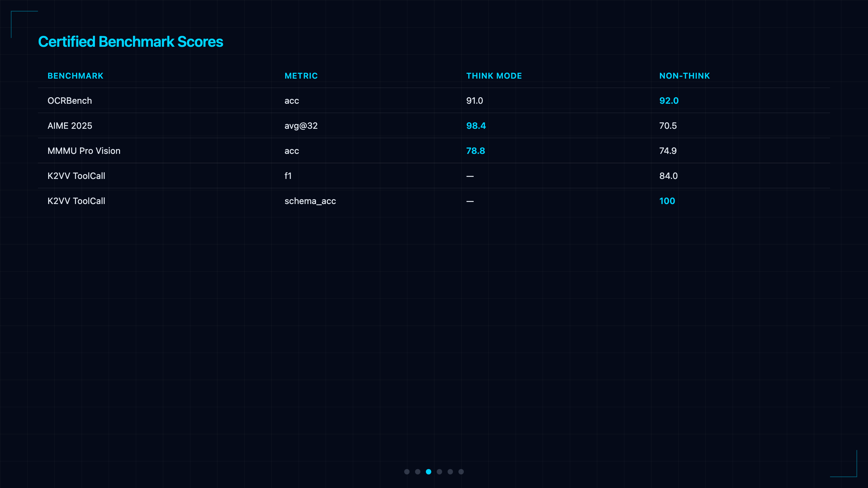Click the acc metric for OCRBench
Image resolution: width=868 pixels, height=488 pixels.
pyautogui.click(x=292, y=101)
